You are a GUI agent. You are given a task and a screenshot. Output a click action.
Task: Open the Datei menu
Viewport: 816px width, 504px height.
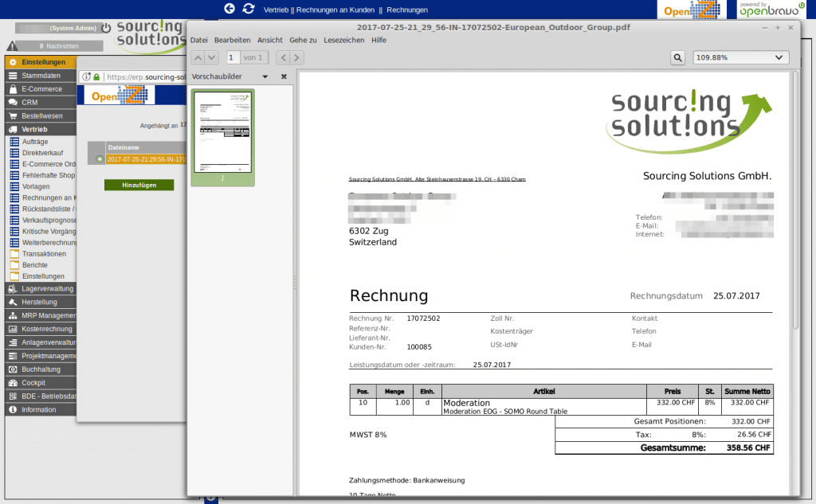point(198,40)
